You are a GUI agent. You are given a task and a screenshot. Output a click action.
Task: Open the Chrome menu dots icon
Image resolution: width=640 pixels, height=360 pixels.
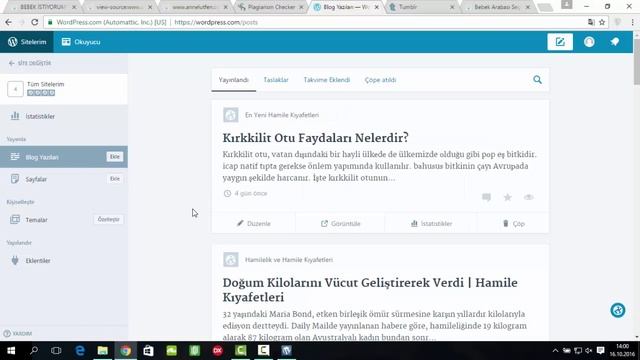tap(632, 22)
